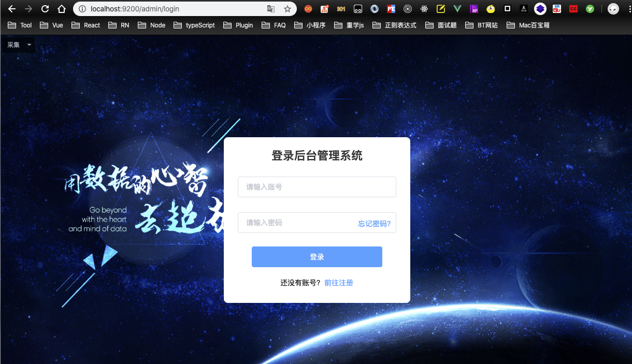This screenshot has height=364, width=632.
Task: Open the 301 redirect extension
Action: coord(341,9)
